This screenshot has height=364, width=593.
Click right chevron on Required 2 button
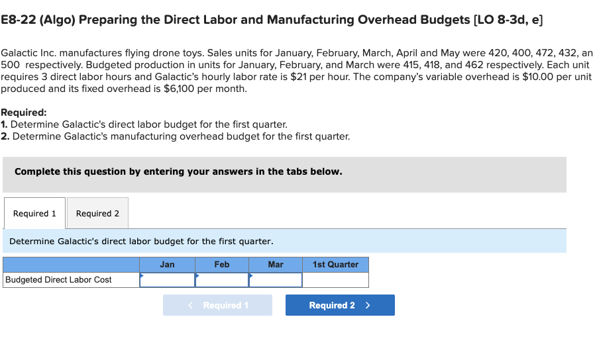point(368,305)
